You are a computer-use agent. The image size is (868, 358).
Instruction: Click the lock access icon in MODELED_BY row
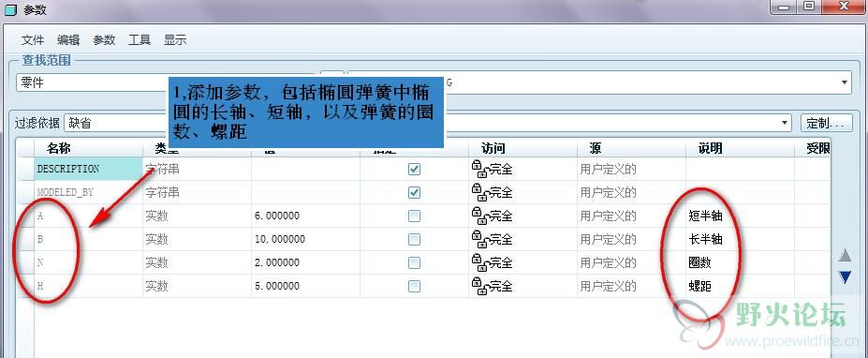(479, 192)
